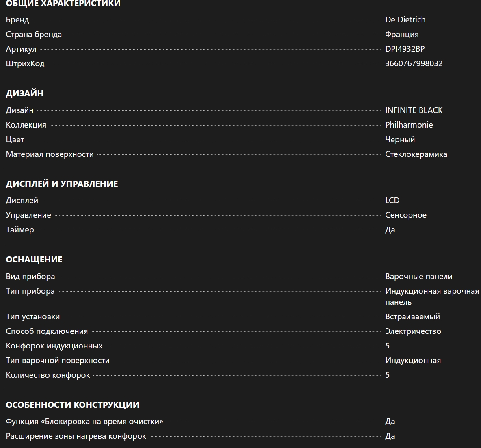Click the Philharmonie collection value
The height and width of the screenshot is (448, 481).
click(409, 125)
